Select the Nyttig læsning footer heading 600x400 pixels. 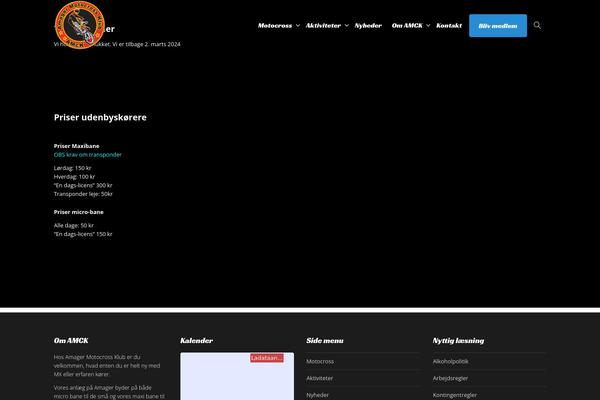458,341
